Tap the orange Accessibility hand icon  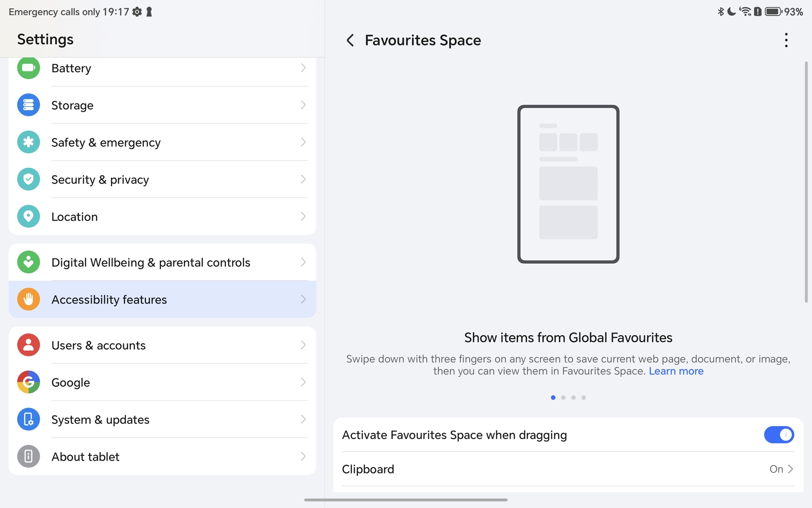[28, 300]
